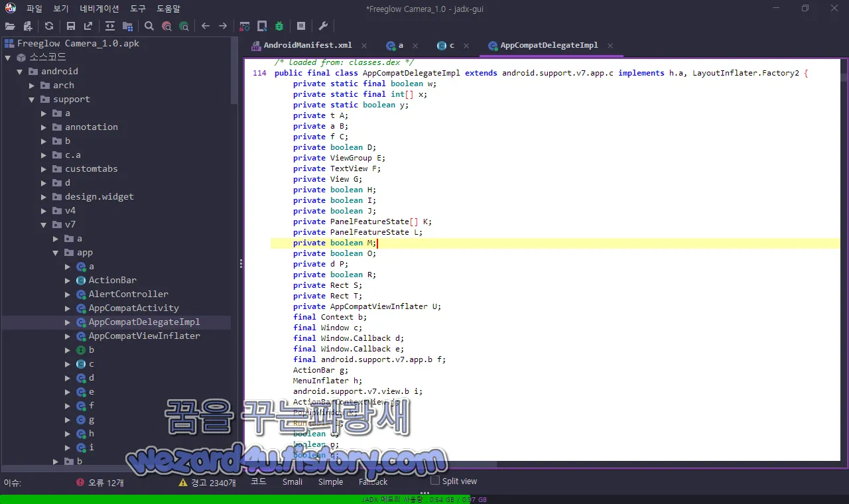Collapse the app package node
Viewport: 849px width, 504px height.
tap(56, 253)
